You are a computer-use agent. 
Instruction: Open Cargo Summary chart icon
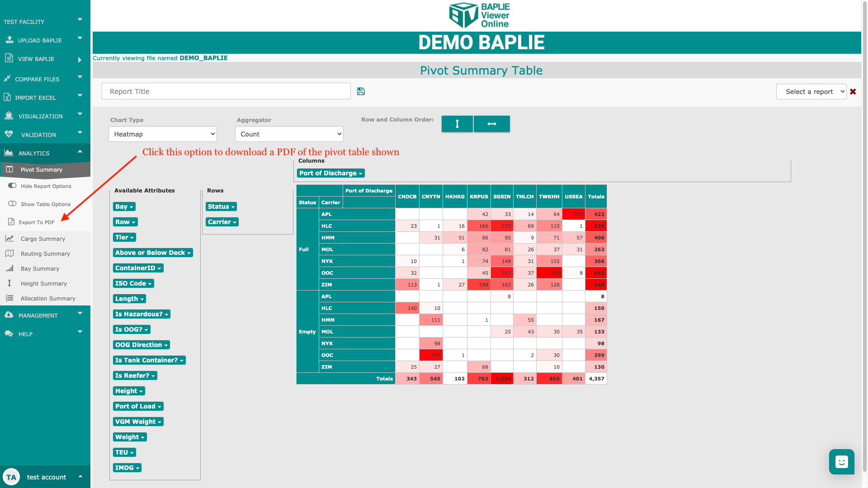pos(9,239)
